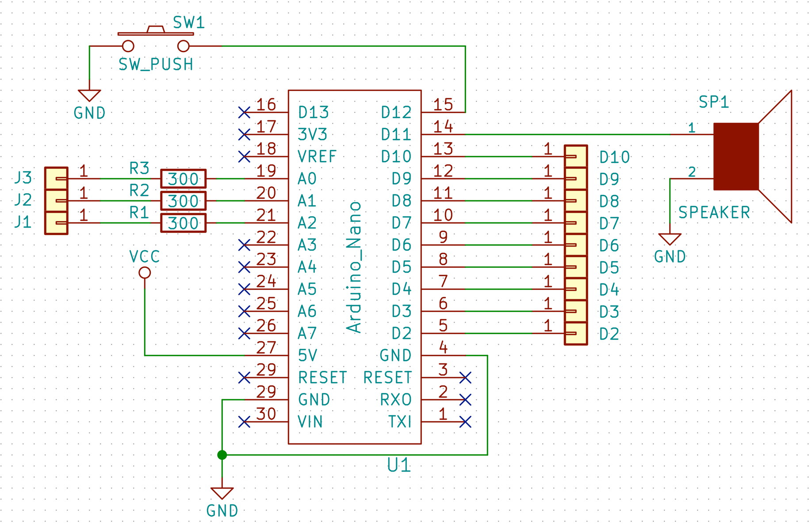Click the D9 connector label at right

pos(609,179)
